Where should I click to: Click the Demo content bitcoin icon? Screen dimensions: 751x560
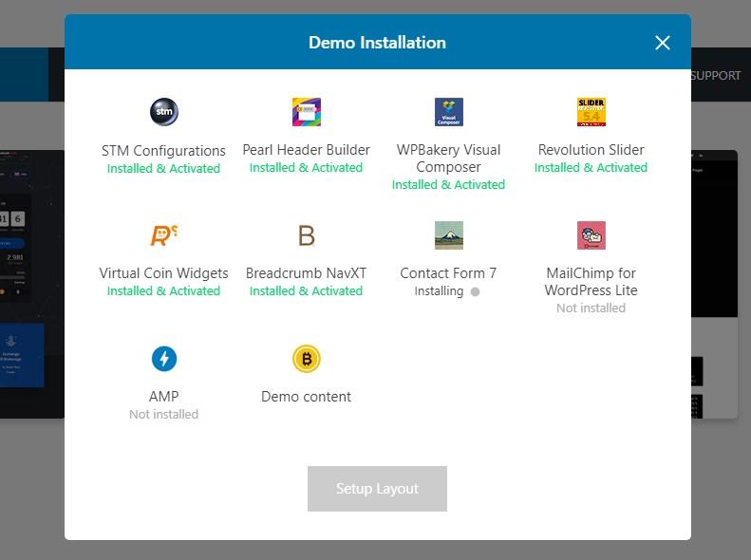pyautogui.click(x=306, y=359)
